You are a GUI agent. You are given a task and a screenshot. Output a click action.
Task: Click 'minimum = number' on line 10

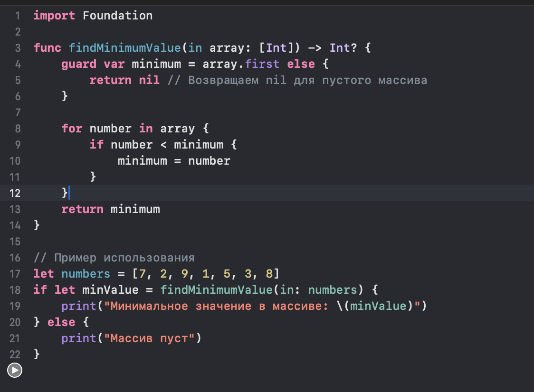pos(174,160)
